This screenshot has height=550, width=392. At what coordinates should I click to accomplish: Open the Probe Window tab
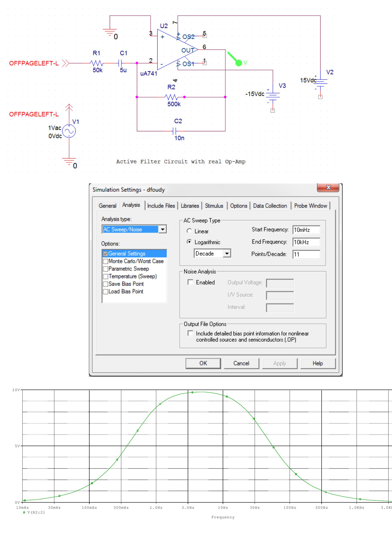click(x=311, y=206)
